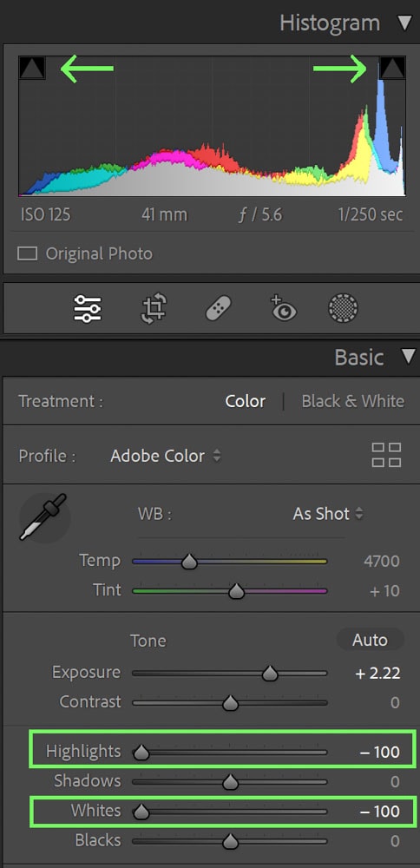Click the Exposure value +2.22 field
420x868 pixels.
tap(378, 674)
